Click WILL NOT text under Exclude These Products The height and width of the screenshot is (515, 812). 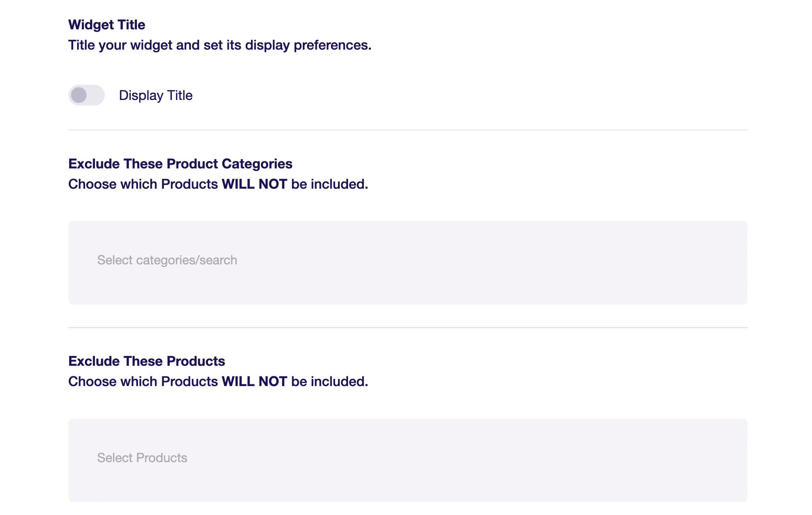click(x=255, y=381)
